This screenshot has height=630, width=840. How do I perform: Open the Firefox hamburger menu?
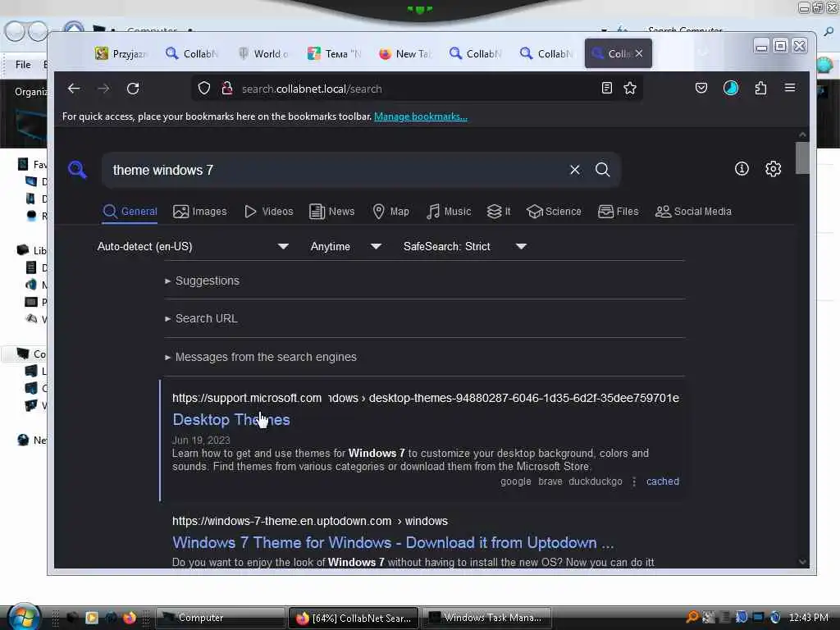(x=790, y=88)
